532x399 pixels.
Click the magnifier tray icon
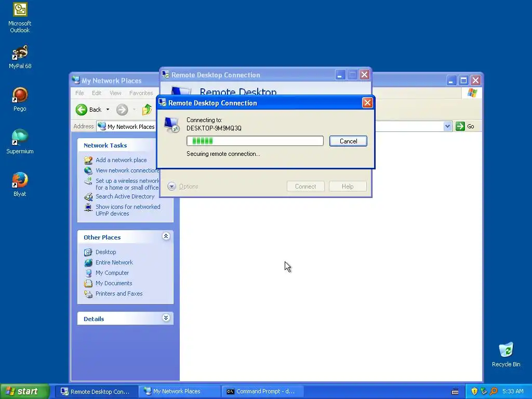tap(494, 391)
